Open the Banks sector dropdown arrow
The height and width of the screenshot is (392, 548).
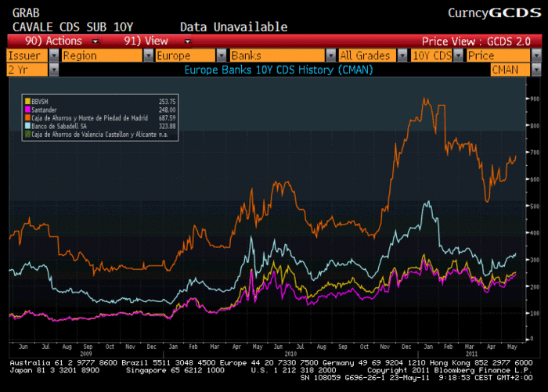330,56
